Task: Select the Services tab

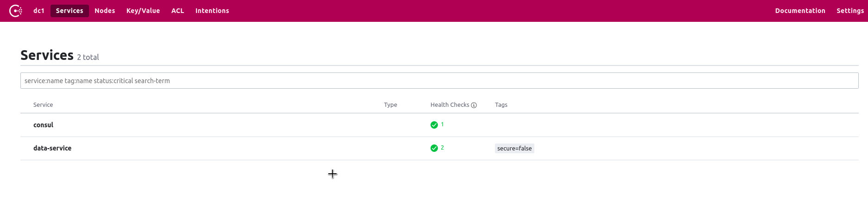Action: (x=70, y=11)
